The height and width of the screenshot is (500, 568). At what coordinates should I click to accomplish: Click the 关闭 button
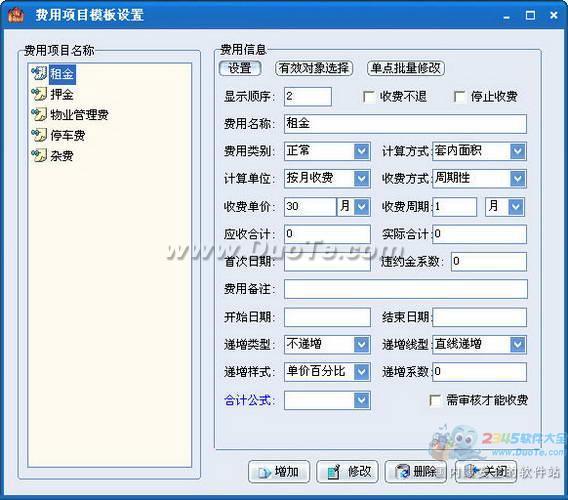[x=486, y=472]
